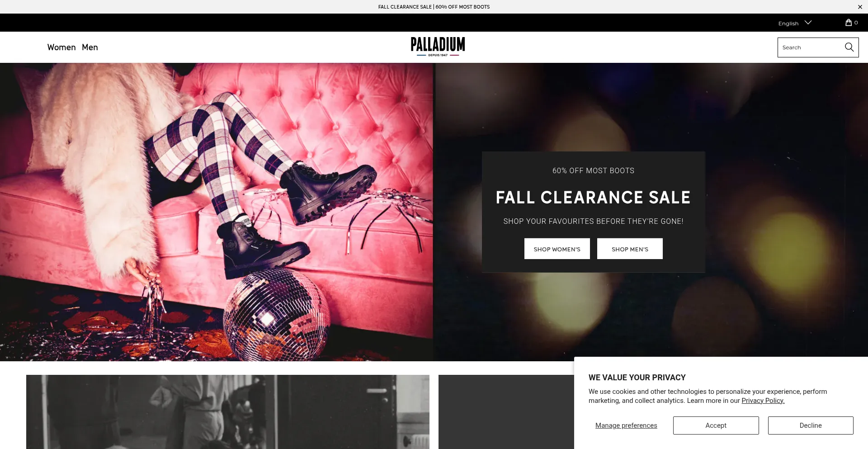Click the search magnifier icon
The height and width of the screenshot is (449, 868).
849,47
